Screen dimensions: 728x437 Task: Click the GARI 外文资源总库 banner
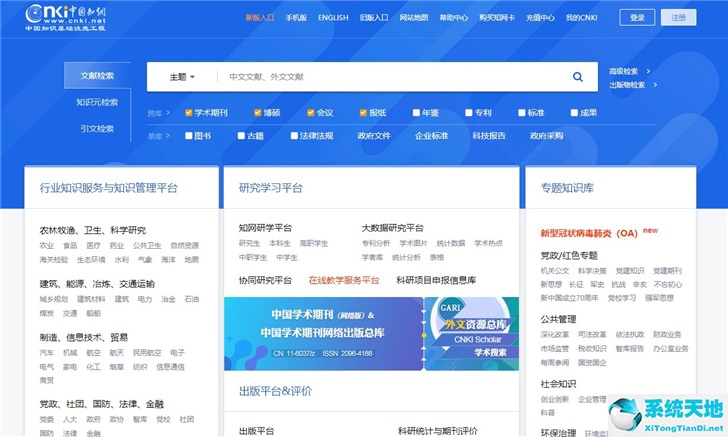coord(472,334)
